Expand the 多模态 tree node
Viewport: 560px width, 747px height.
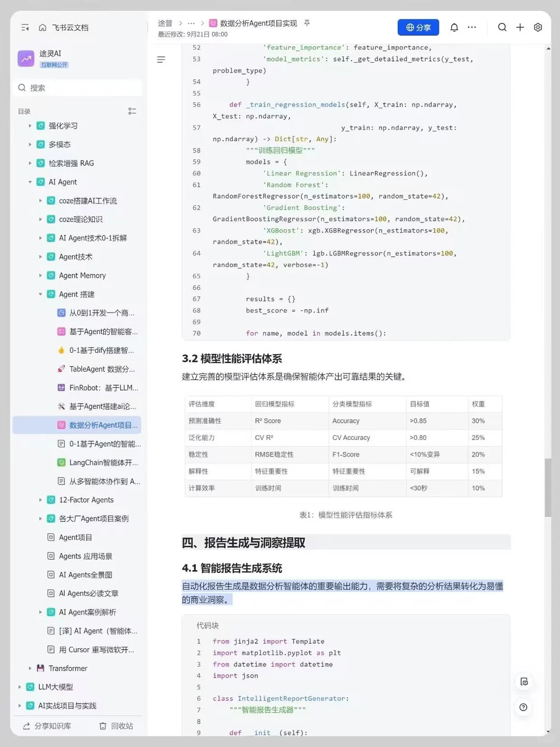tap(30, 144)
